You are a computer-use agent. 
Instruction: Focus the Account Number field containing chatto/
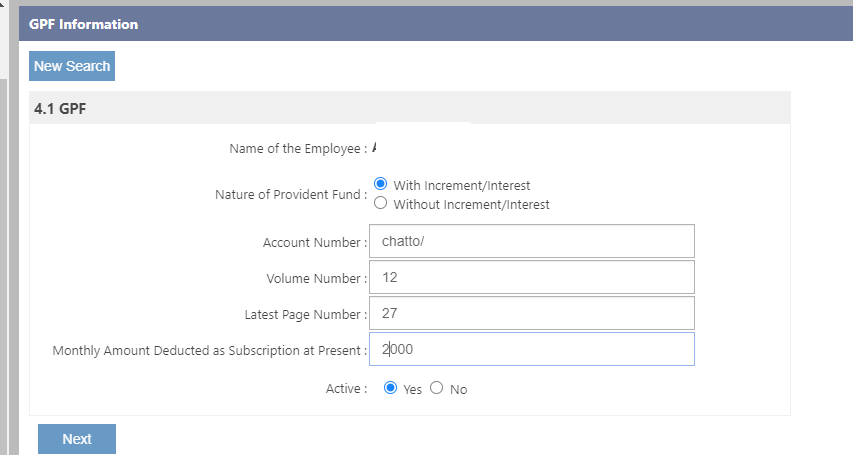pyautogui.click(x=531, y=241)
